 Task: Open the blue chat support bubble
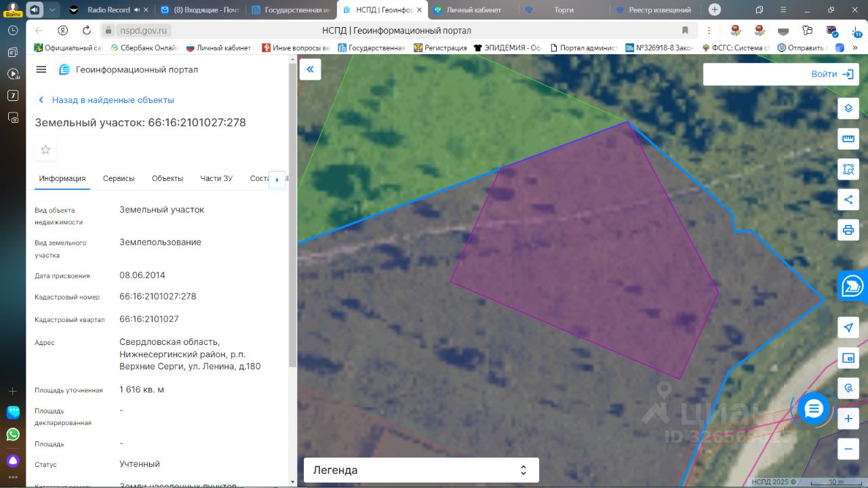pyautogui.click(x=814, y=409)
